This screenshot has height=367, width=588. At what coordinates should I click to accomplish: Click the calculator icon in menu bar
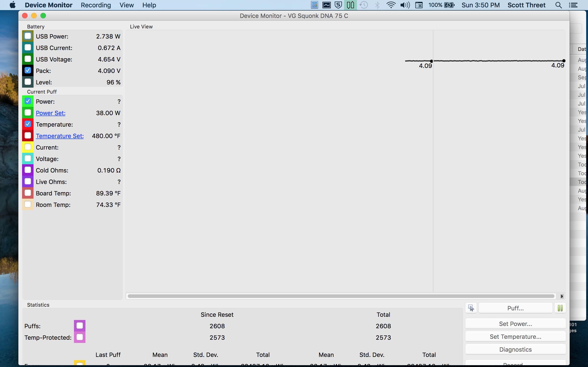pos(314,5)
